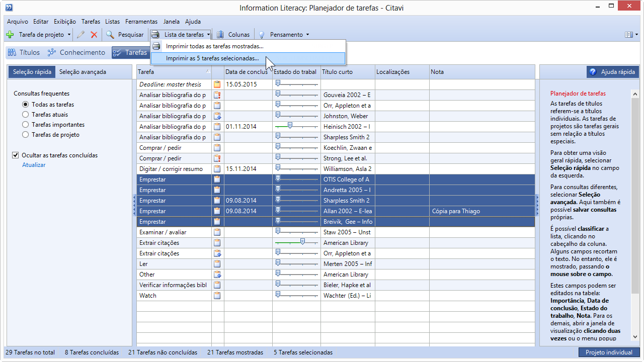Click task icon in Gouveia 2002 row
The width and height of the screenshot is (644, 362).
[x=217, y=95]
